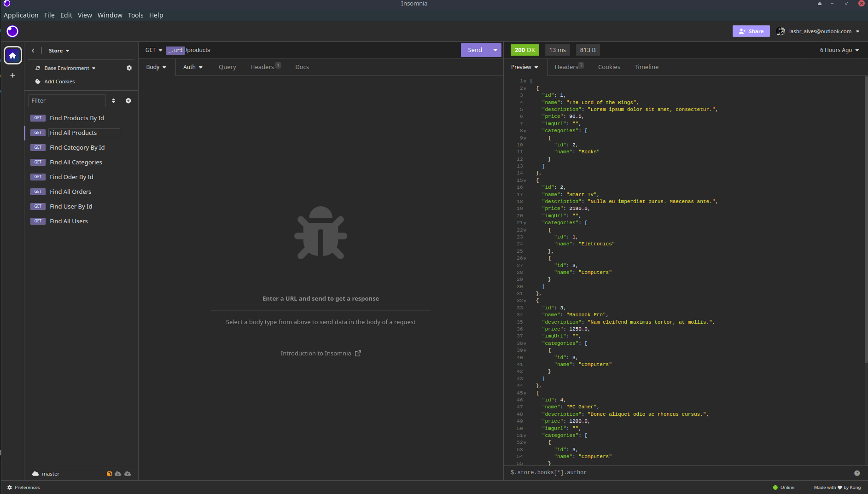This screenshot has width=868, height=494.
Task: Collapse the categories array at line 21
Action: tap(524, 223)
